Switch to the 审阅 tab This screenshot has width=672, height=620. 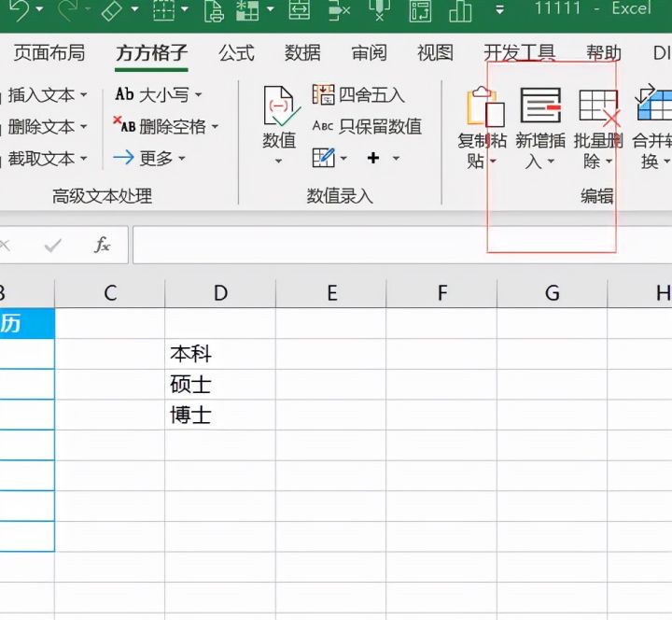click(369, 53)
